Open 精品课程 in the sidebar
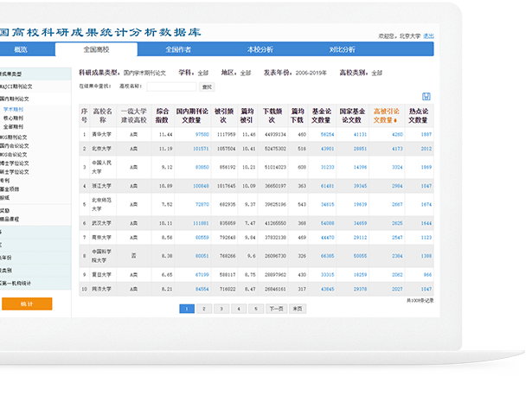This screenshot has height=396, width=532. click(10, 219)
